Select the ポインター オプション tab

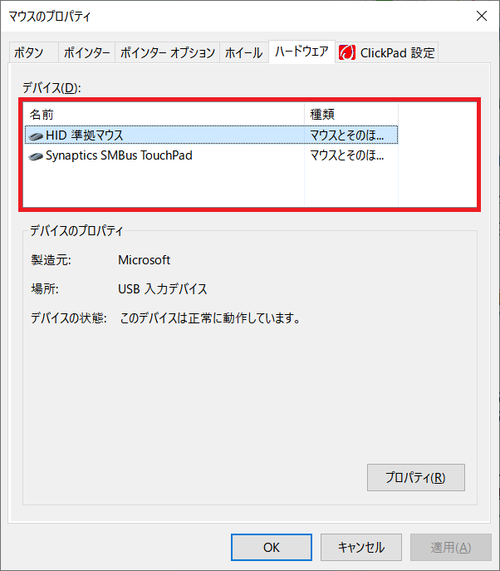[168, 53]
